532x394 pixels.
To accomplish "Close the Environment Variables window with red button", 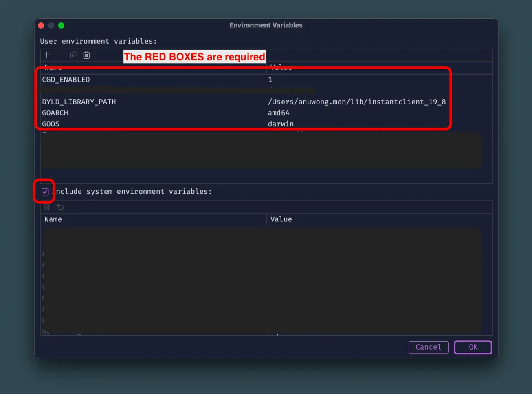I will click(41, 26).
